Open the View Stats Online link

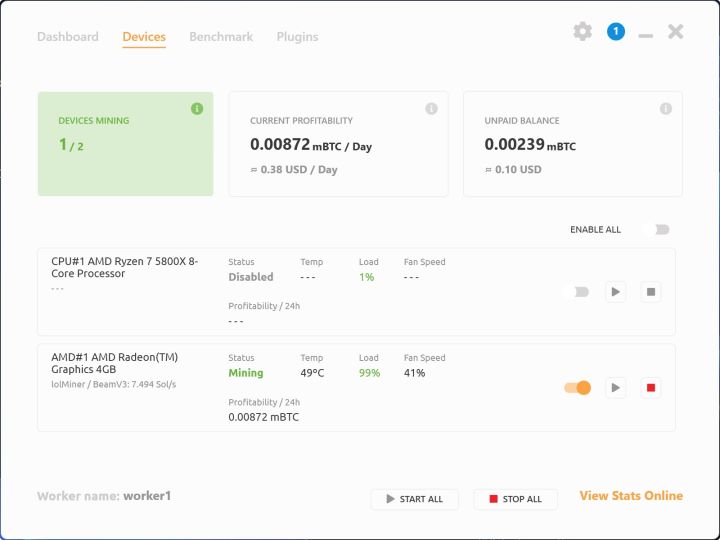[631, 496]
